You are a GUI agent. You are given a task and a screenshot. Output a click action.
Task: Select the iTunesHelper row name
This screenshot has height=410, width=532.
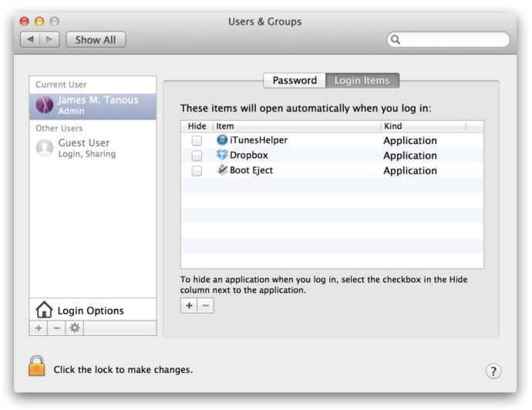point(258,140)
